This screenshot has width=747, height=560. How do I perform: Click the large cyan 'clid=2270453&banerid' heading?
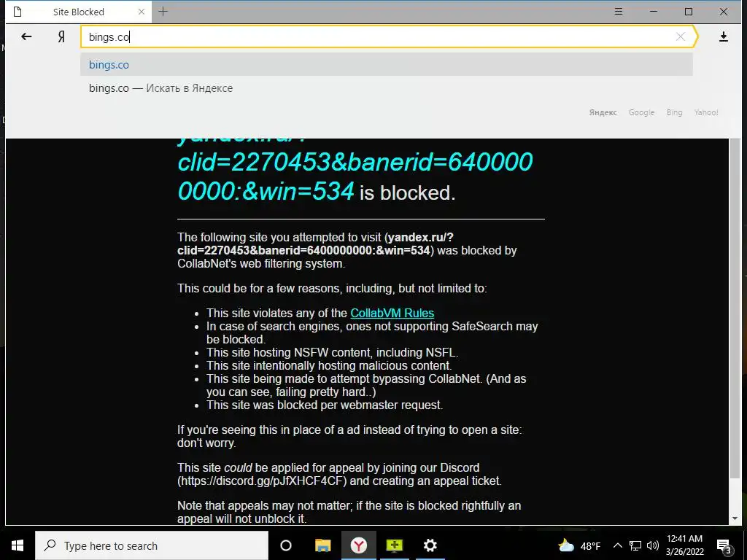click(x=355, y=162)
